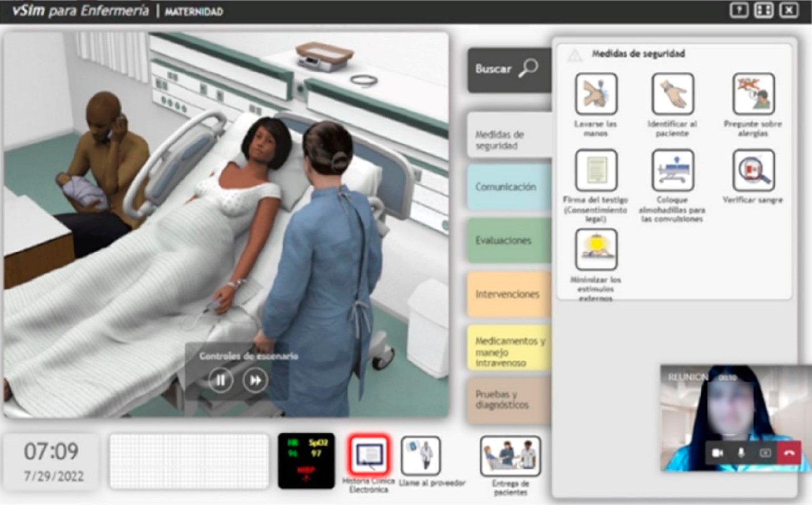Screen dimensions: 812x505
Task: Open Entrega de pacientes
Action: pyautogui.click(x=510, y=456)
